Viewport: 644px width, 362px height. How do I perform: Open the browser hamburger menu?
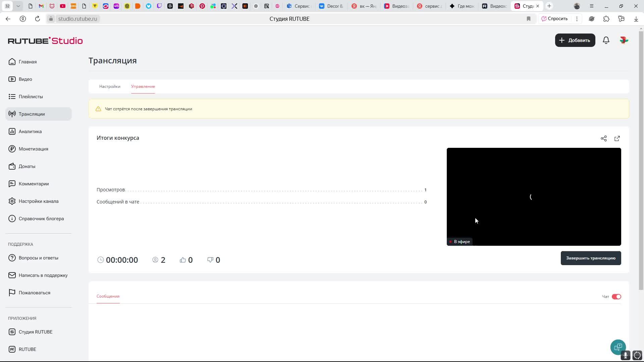click(x=592, y=6)
